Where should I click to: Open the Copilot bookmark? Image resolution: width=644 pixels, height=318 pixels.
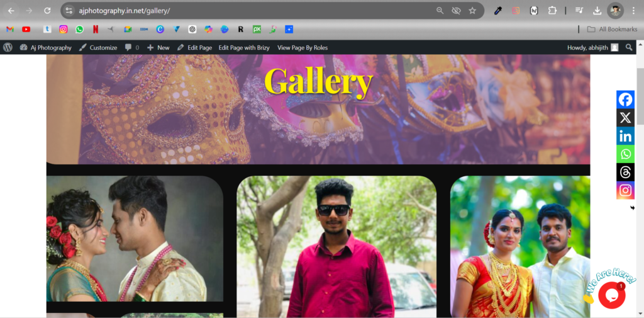(x=208, y=29)
